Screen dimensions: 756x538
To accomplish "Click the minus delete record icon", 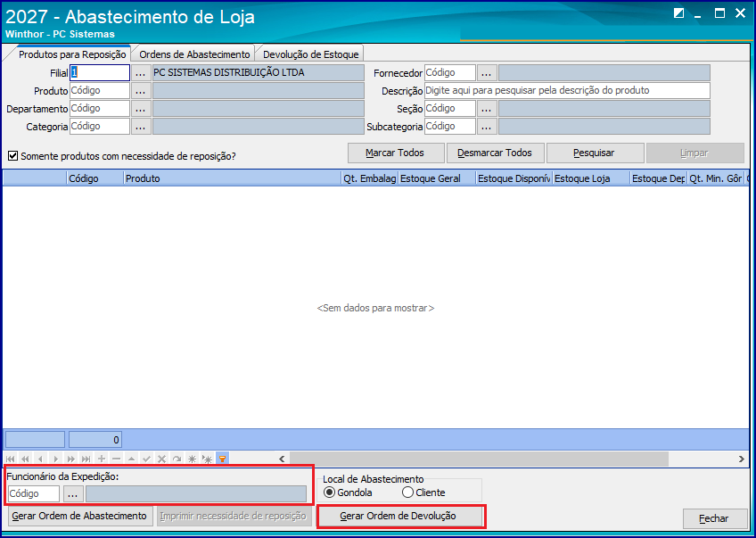I will pos(116,459).
